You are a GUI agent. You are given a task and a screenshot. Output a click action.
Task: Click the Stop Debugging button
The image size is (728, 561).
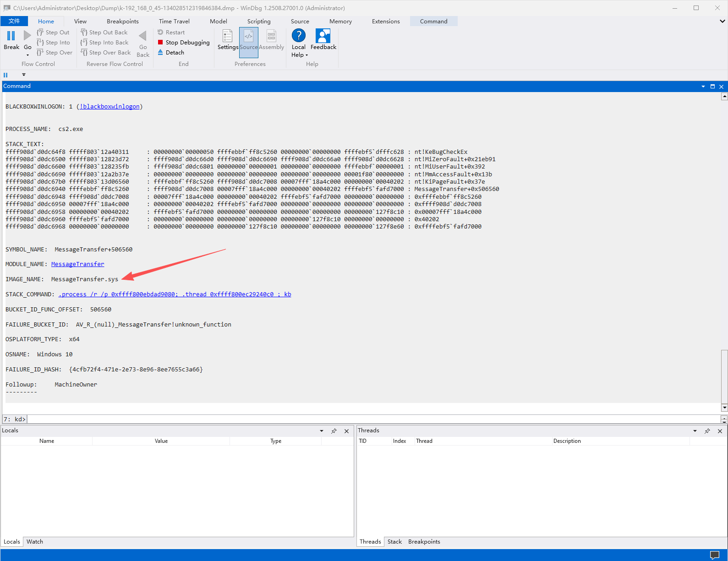tap(184, 43)
